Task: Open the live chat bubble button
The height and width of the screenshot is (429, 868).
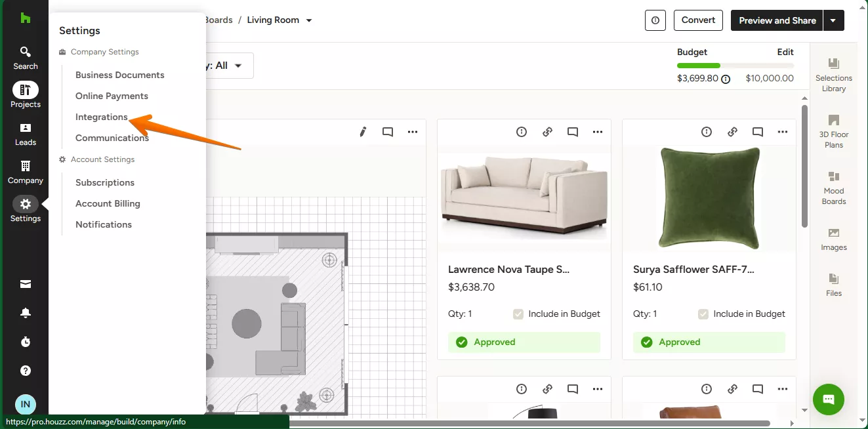Action: pos(828,399)
